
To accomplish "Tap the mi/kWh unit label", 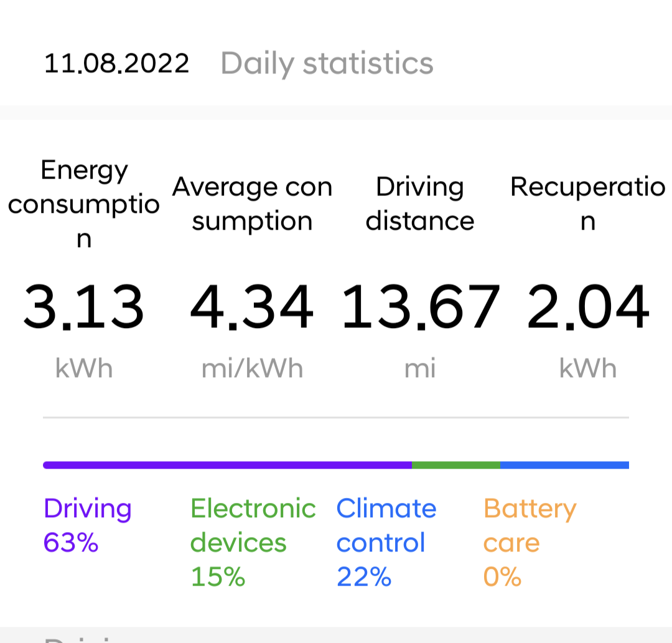I will tap(252, 368).
